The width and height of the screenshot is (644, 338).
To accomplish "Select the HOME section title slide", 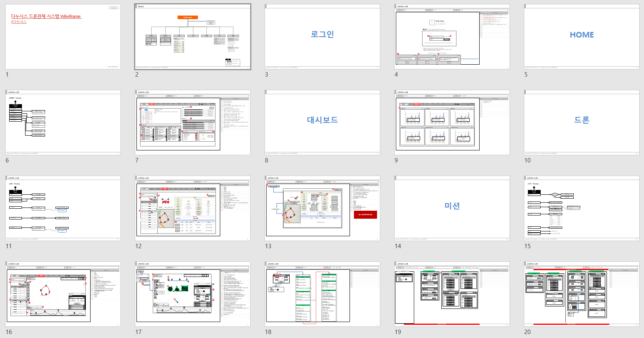I will [582, 37].
